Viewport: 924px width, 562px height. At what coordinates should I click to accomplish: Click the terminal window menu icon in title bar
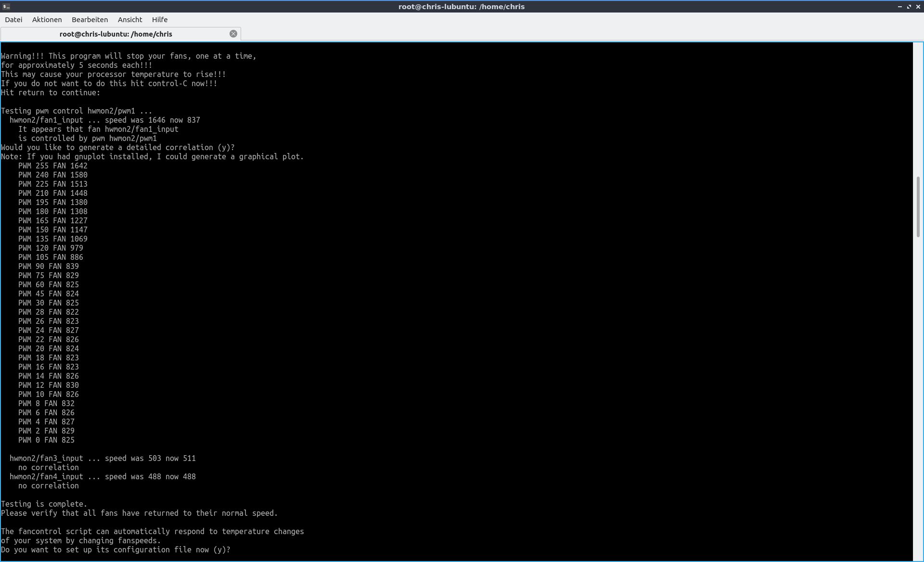[x=6, y=6]
